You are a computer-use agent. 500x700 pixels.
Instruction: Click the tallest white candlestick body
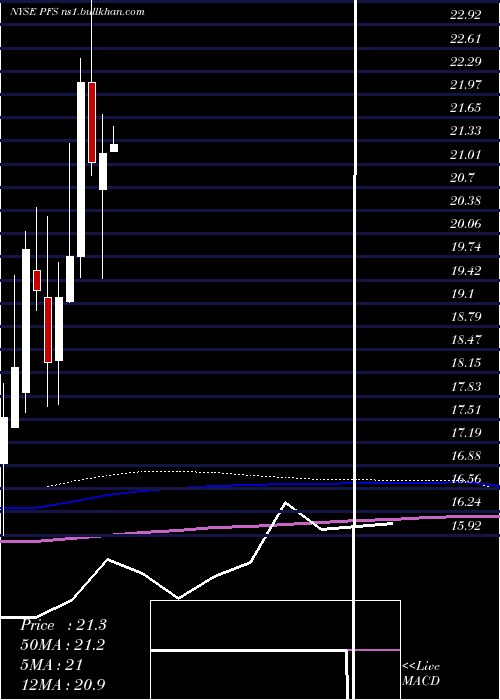point(81,169)
